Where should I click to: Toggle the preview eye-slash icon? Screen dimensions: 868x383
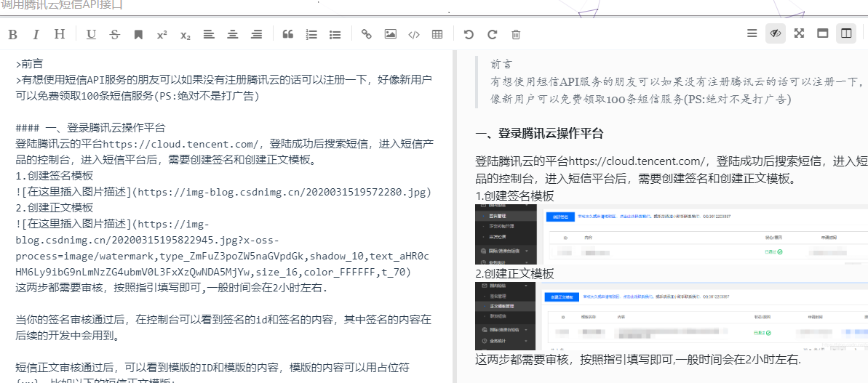point(776,33)
